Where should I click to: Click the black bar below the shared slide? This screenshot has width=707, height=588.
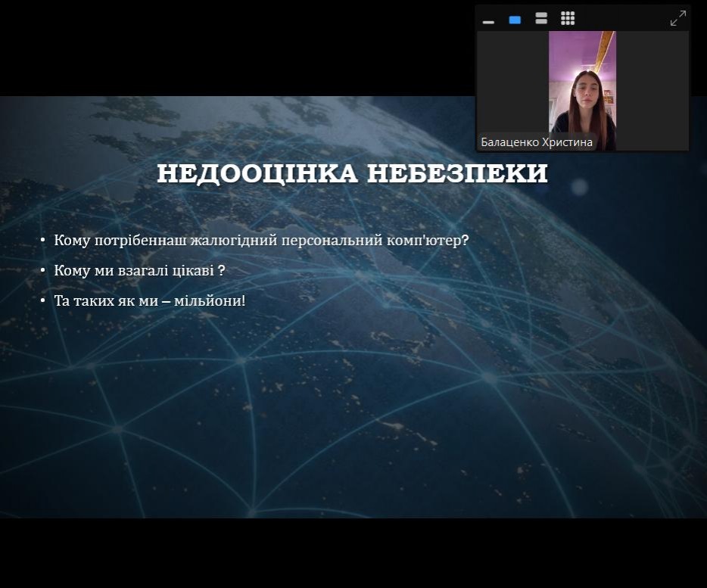(353, 552)
